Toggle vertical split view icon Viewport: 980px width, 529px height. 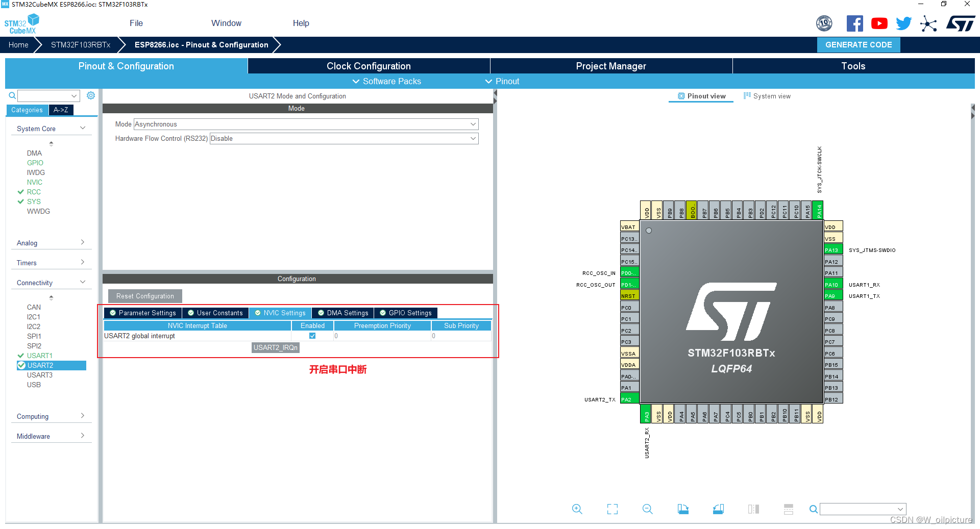[753, 509]
